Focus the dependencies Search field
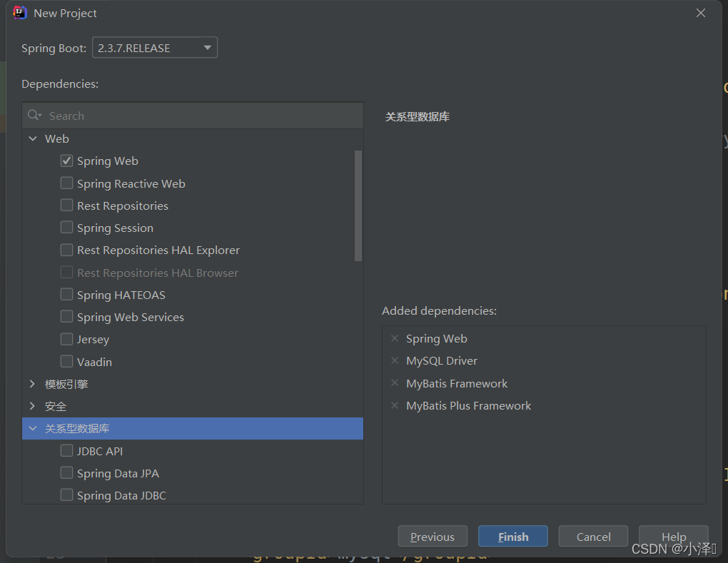 [x=193, y=116]
